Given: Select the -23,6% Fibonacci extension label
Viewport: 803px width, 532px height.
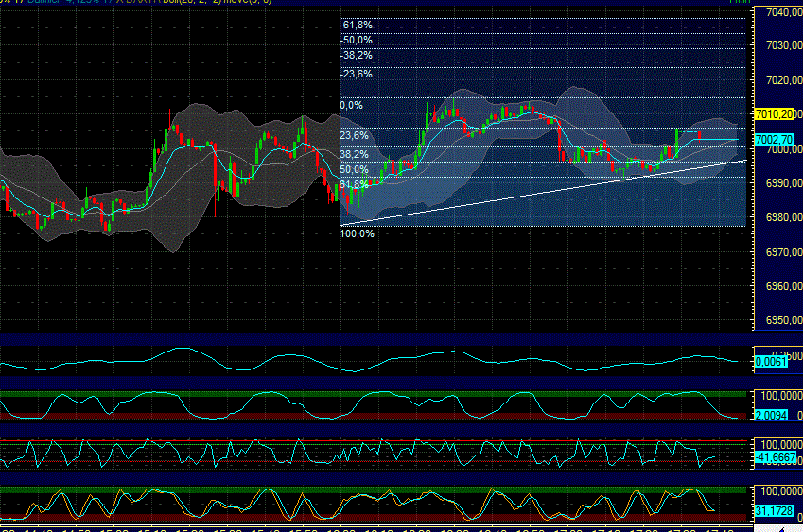Looking at the screenshot, I should (356, 74).
